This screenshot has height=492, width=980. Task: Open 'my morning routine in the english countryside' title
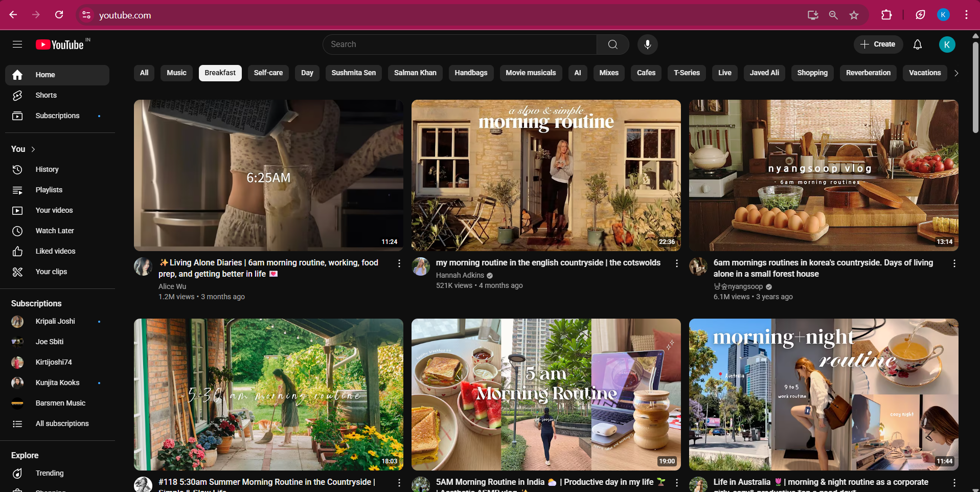tap(548, 263)
